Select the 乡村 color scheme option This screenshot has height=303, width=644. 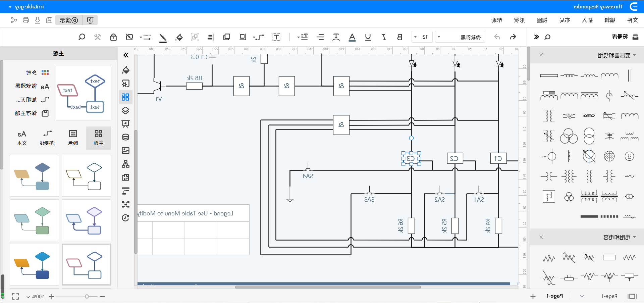pyautogui.click(x=38, y=72)
